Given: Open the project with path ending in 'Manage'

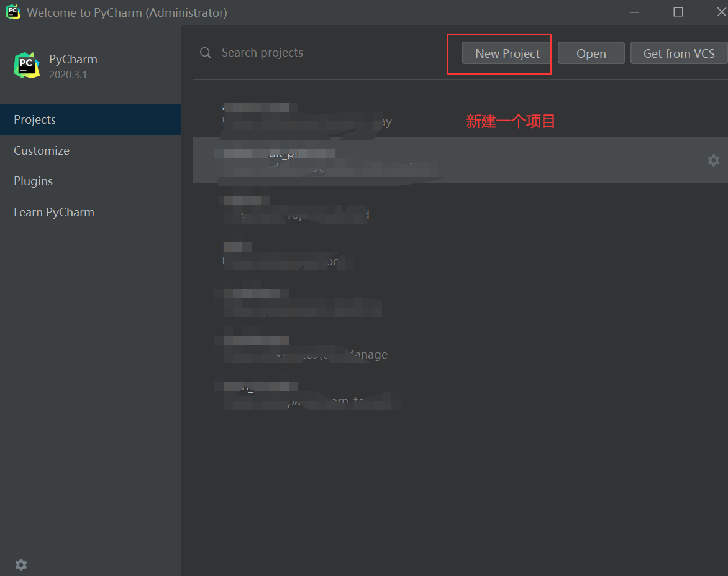Looking at the screenshot, I should [x=460, y=347].
